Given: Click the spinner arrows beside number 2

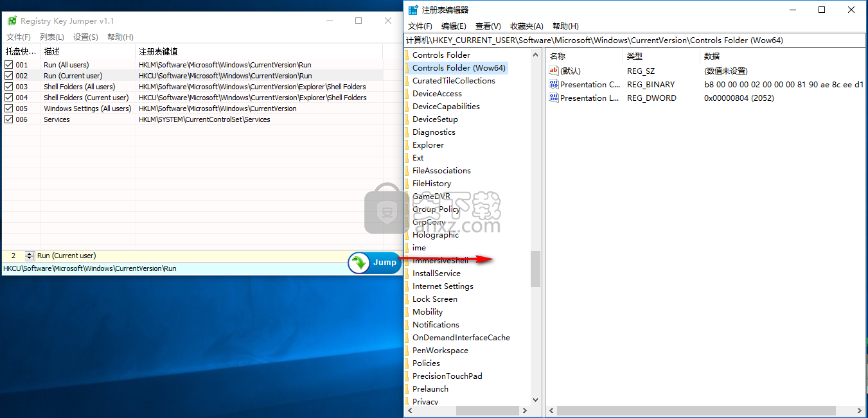Looking at the screenshot, I should click(28, 256).
